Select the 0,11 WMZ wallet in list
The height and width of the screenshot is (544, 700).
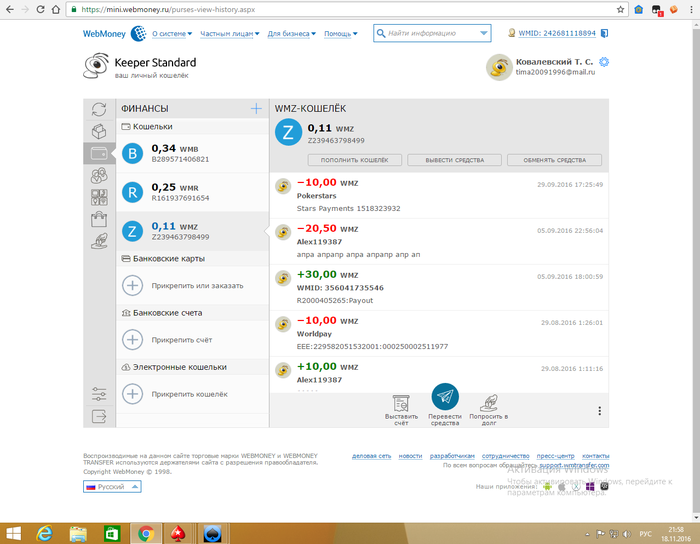(192, 231)
